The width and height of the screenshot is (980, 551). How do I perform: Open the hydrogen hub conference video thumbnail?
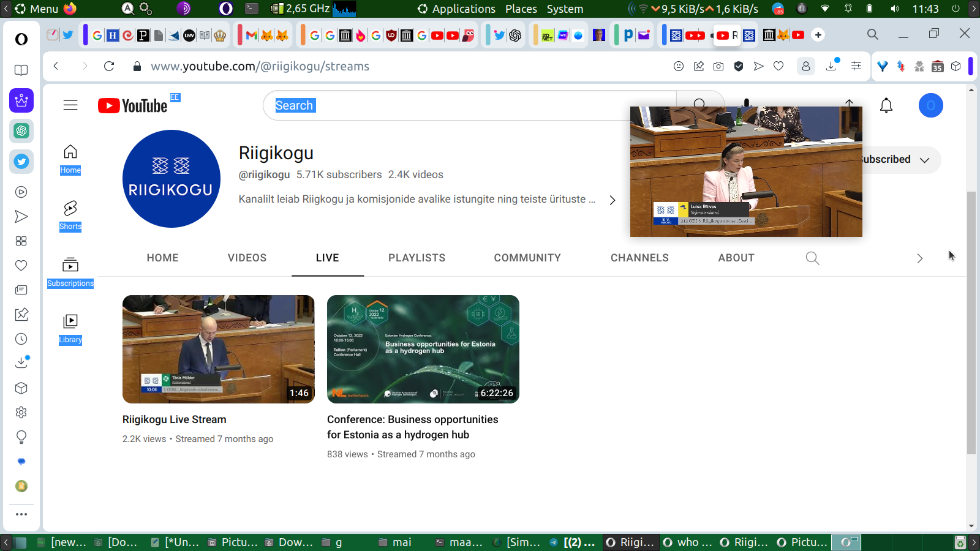423,349
